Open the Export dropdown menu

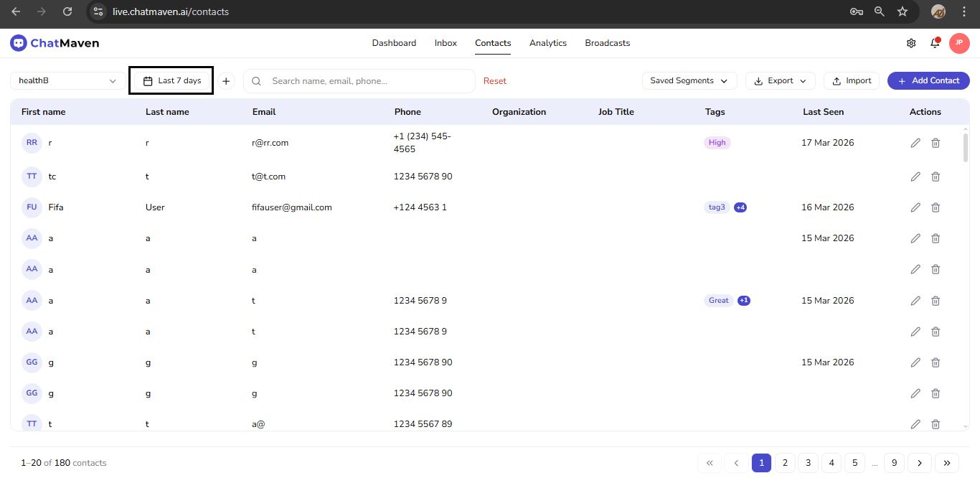coord(780,81)
